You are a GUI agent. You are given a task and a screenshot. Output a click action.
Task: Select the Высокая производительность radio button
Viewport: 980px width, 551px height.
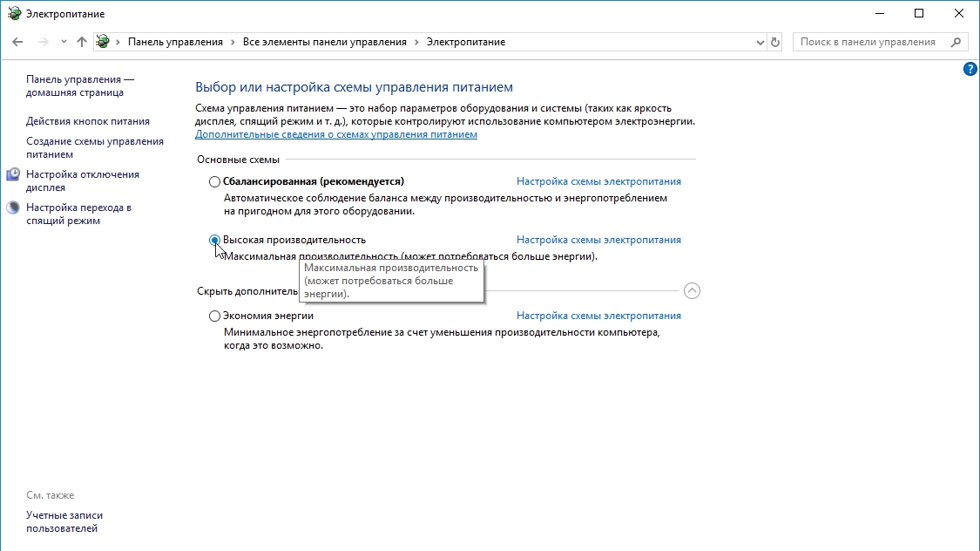click(214, 240)
